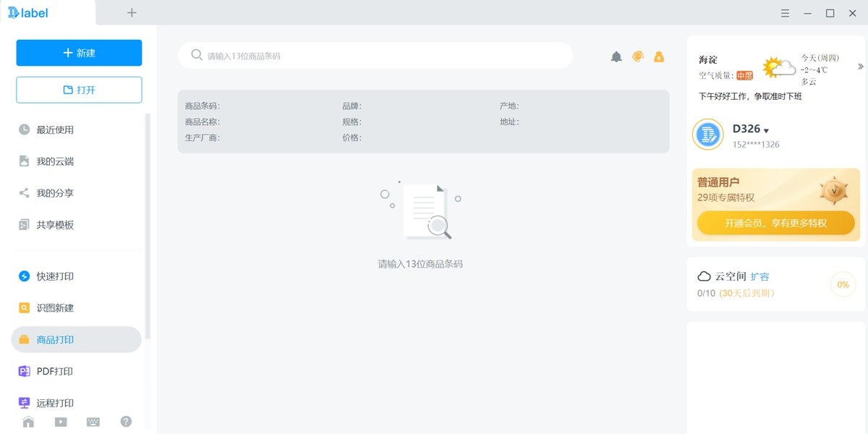This screenshot has width=868, height=434.
Task: Click the home icon in sidebar footer
Action: [28, 422]
